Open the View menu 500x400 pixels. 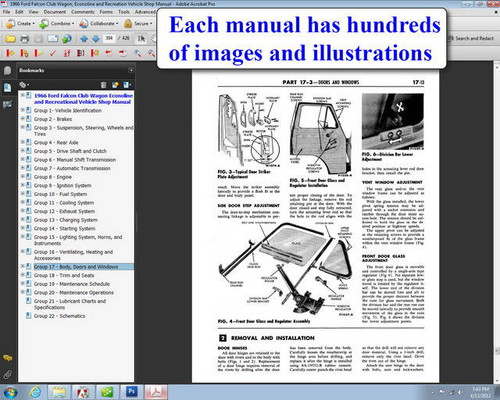[x=33, y=12]
